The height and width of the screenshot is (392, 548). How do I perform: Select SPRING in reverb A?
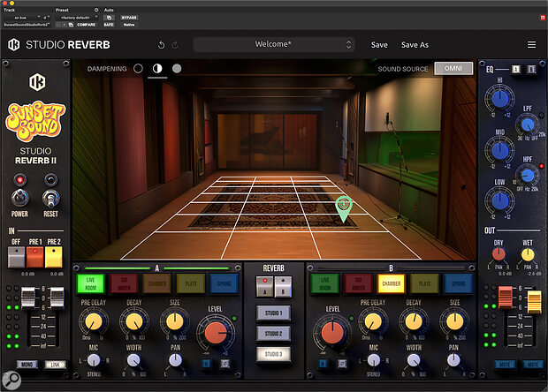224,283
